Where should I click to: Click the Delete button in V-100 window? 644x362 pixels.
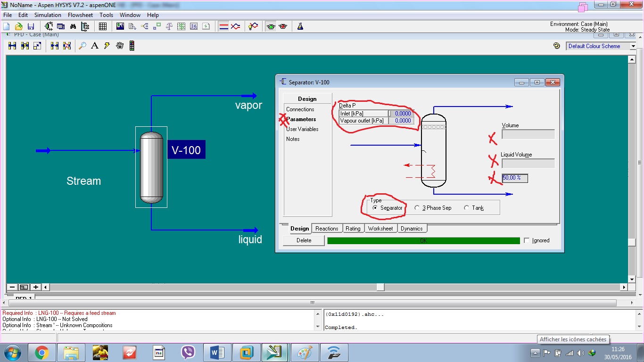coord(303,240)
